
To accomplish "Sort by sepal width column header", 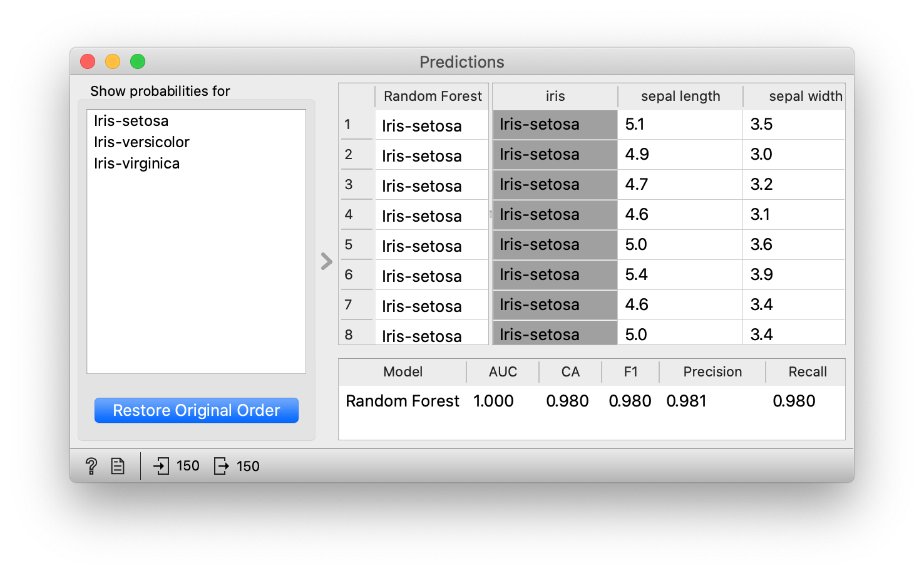I will pyautogui.click(x=794, y=96).
